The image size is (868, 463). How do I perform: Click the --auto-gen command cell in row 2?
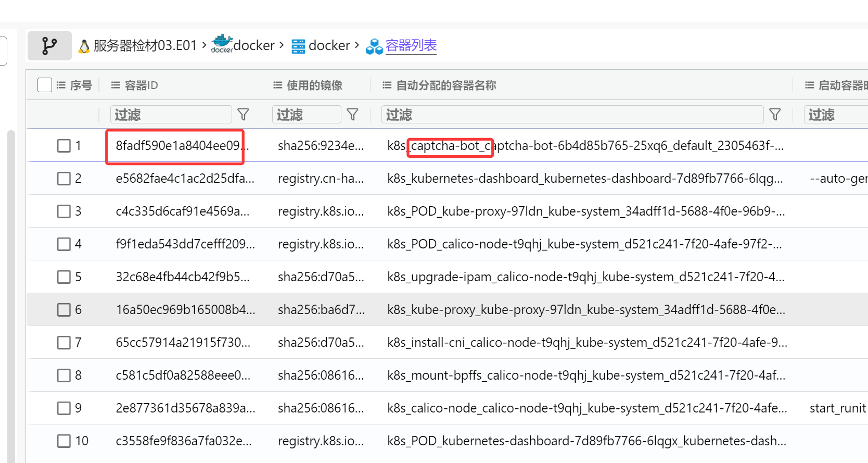[839, 179]
